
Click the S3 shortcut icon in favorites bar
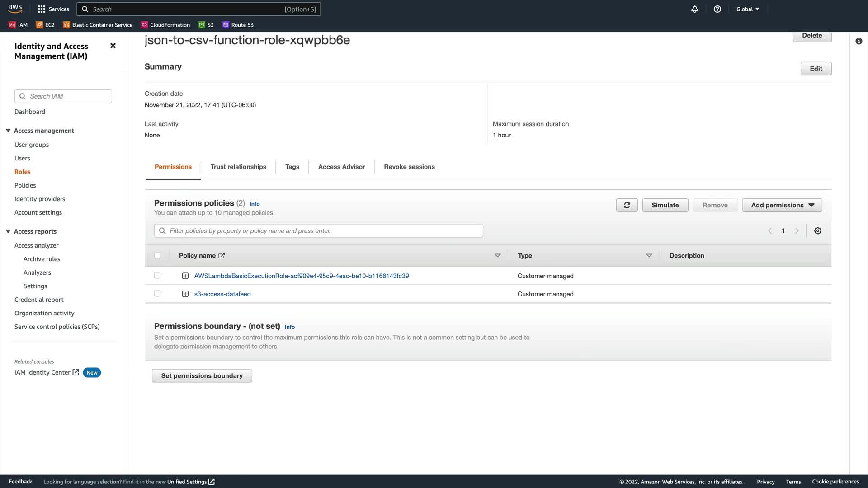[202, 25]
